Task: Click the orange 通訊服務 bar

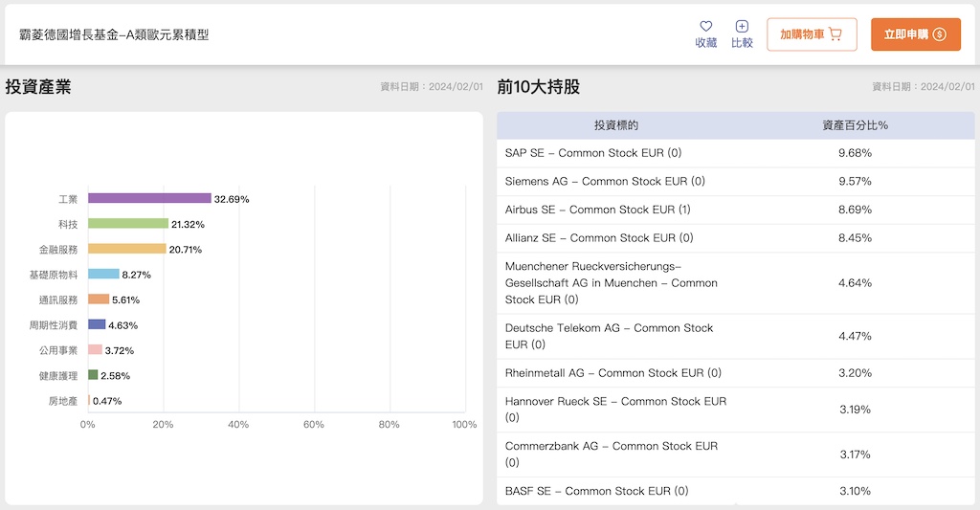Action: (x=99, y=299)
